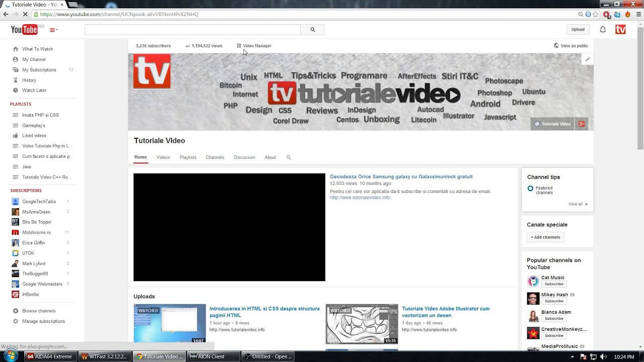Open Invata PHP si CSS playlist
Viewport: 644px width, 362px height.
click(x=40, y=115)
